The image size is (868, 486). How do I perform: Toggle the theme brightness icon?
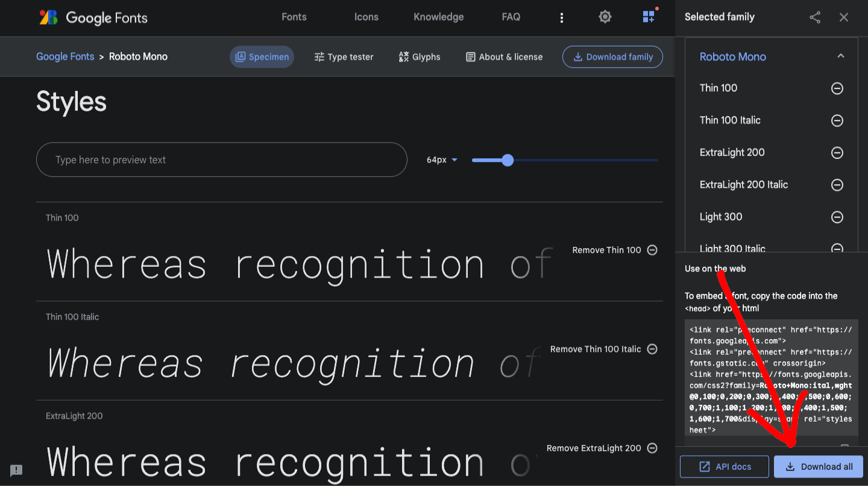coord(605,17)
